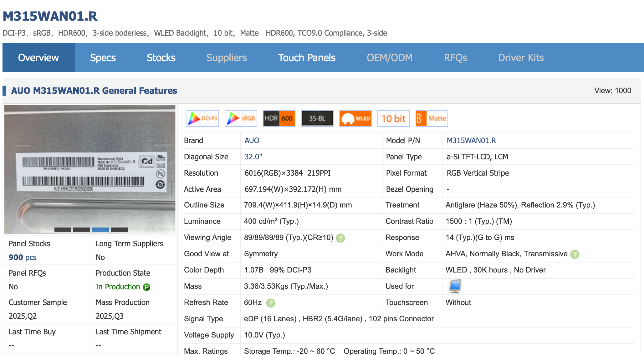Click the WLED backlight badge

coord(355,118)
